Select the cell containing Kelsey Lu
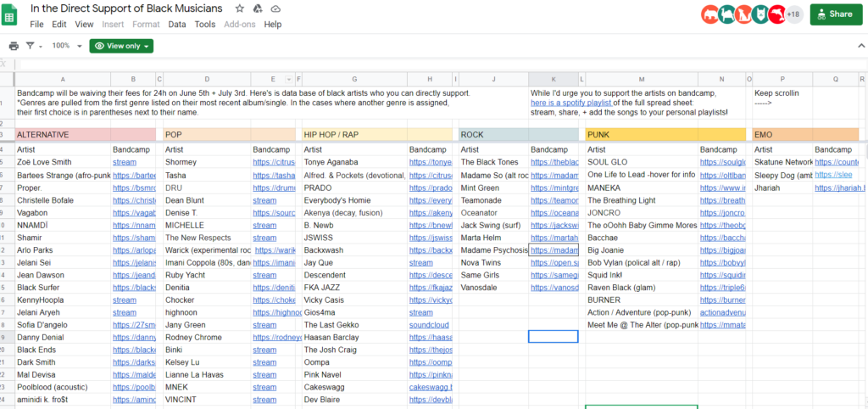868x409 pixels. (207, 362)
